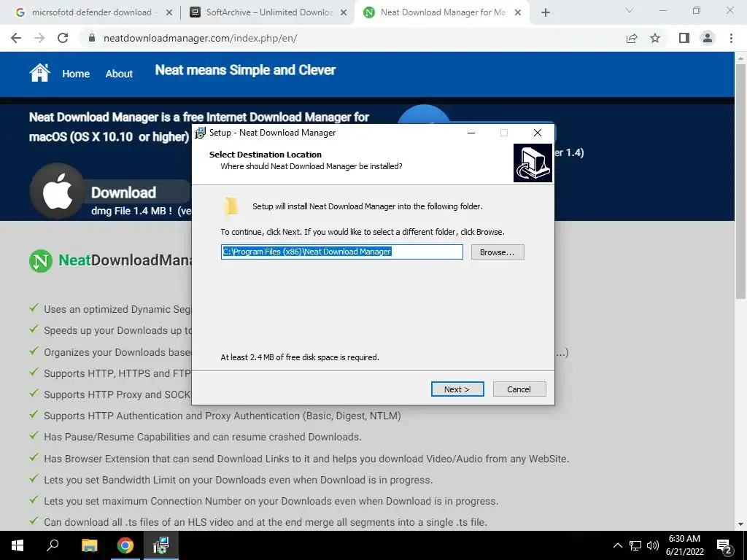Click the Apple logo download icon

coord(58,192)
